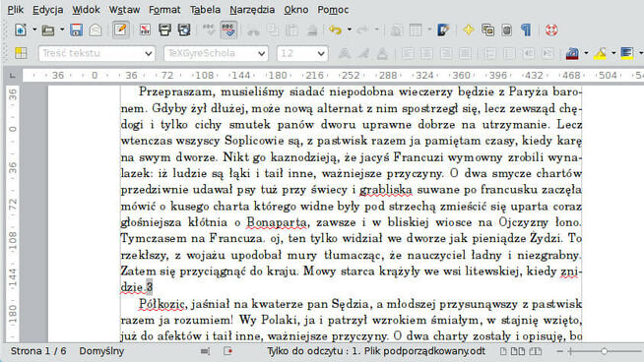Image resolution: width=644 pixels, height=362 pixels.
Task: Open the Gallery icon
Action: (488, 30)
